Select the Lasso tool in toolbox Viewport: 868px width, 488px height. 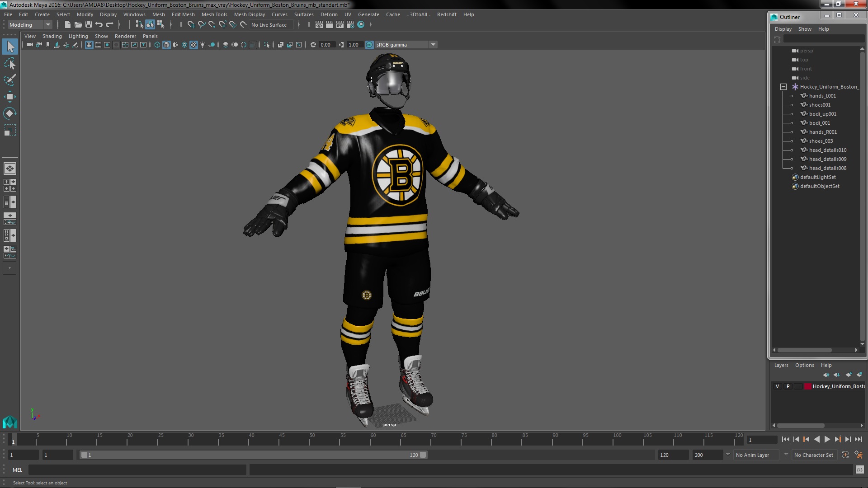pyautogui.click(x=10, y=63)
